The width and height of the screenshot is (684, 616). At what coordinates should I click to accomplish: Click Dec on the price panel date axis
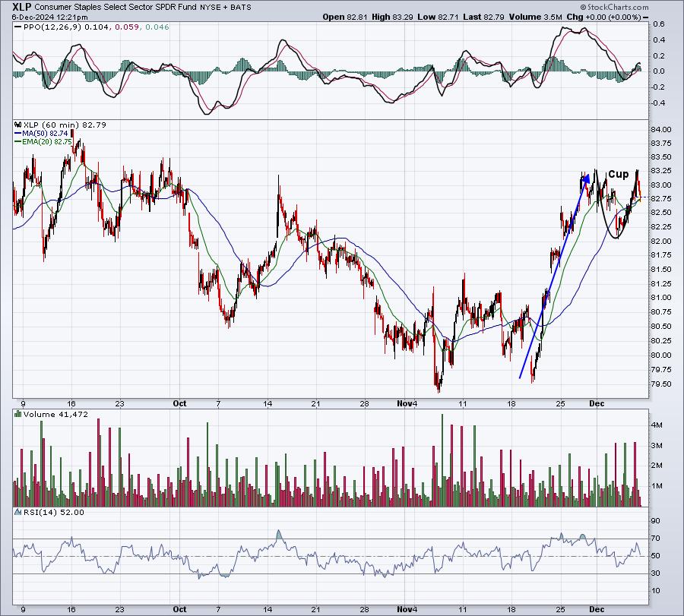(597, 403)
